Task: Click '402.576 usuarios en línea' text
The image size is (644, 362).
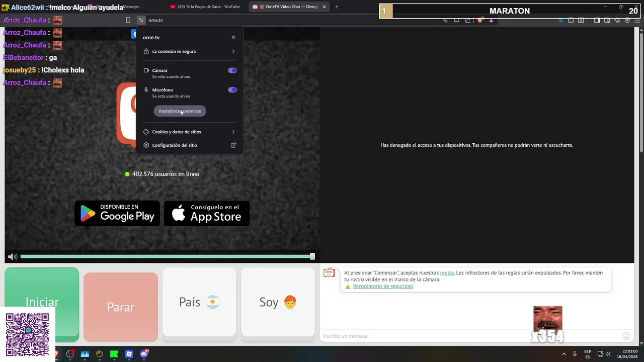Action: coord(166,174)
